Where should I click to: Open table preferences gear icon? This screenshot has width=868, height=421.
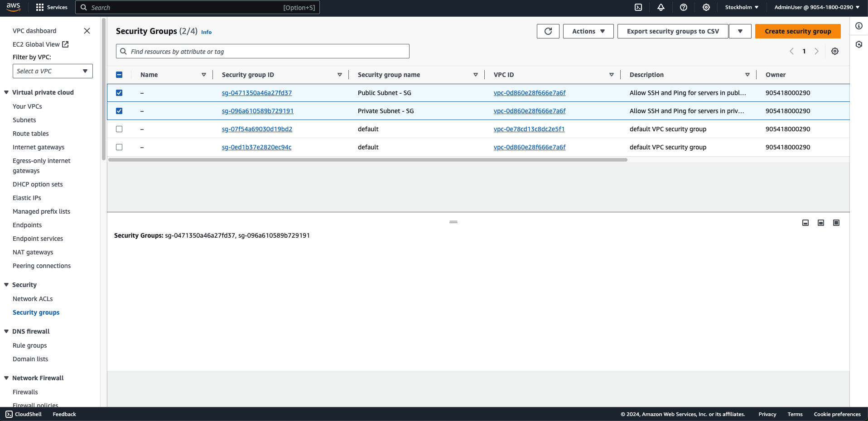(x=834, y=51)
